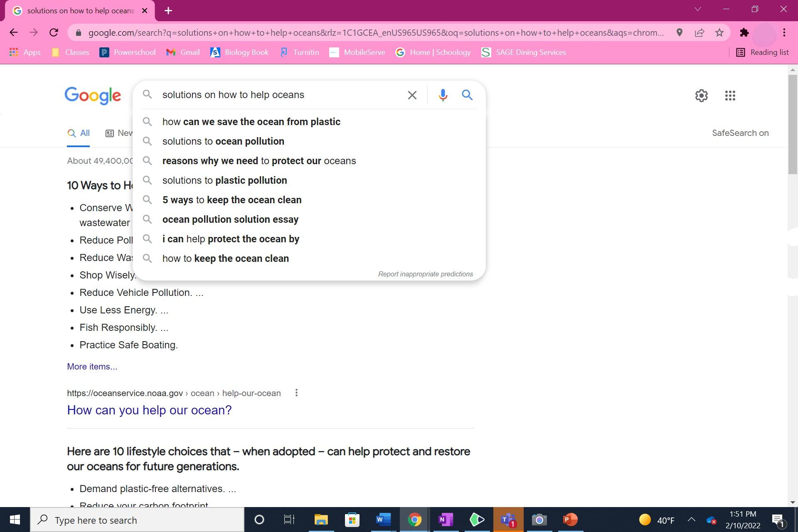Check SafeSearch on setting
This screenshot has width=798, height=532.
point(740,133)
